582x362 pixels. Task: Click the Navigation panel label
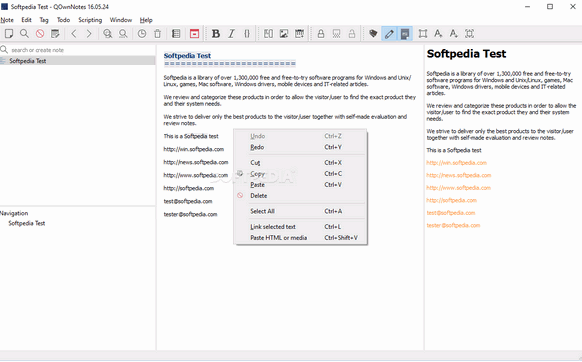(14, 213)
